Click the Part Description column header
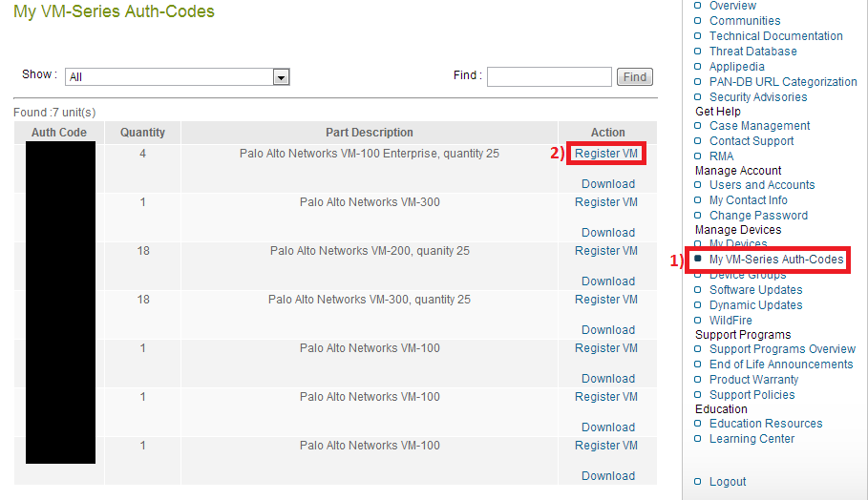The width and height of the screenshot is (868, 500). pyautogui.click(x=370, y=133)
